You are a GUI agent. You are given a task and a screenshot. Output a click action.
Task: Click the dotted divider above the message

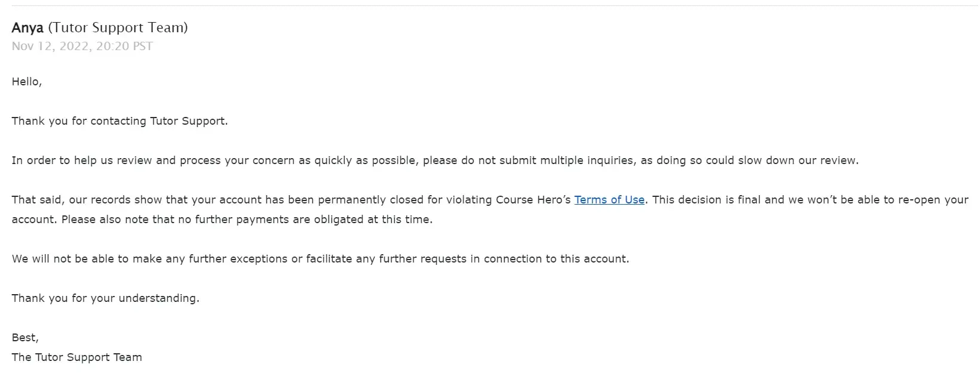[x=490, y=6]
